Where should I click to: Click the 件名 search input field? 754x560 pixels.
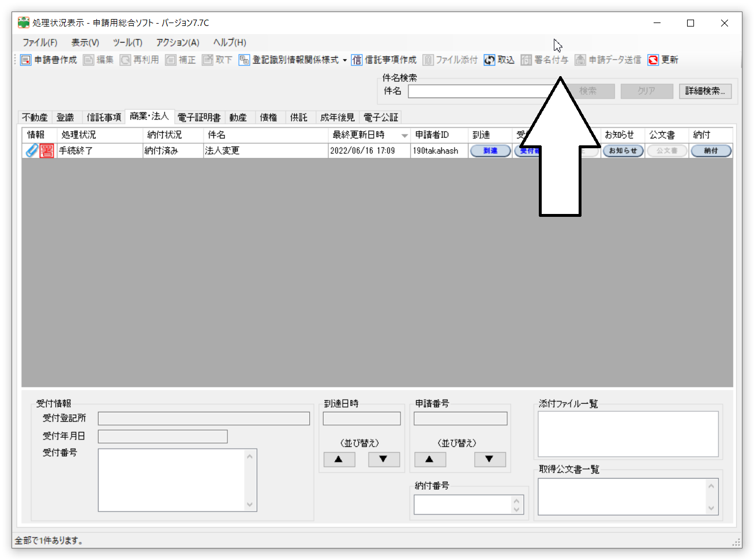(x=479, y=91)
